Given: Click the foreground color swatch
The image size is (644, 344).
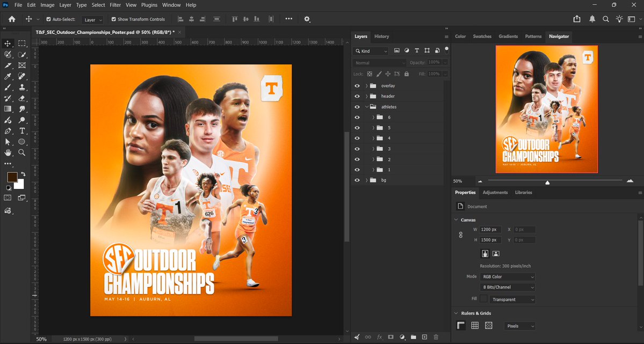Looking at the screenshot, I should tap(11, 177).
